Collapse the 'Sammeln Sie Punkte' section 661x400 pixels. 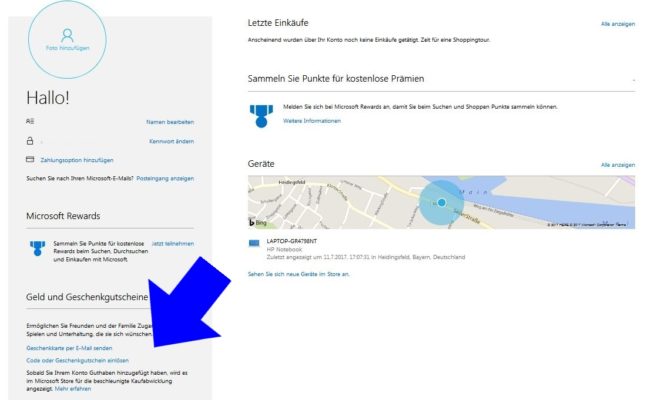pyautogui.click(x=633, y=79)
